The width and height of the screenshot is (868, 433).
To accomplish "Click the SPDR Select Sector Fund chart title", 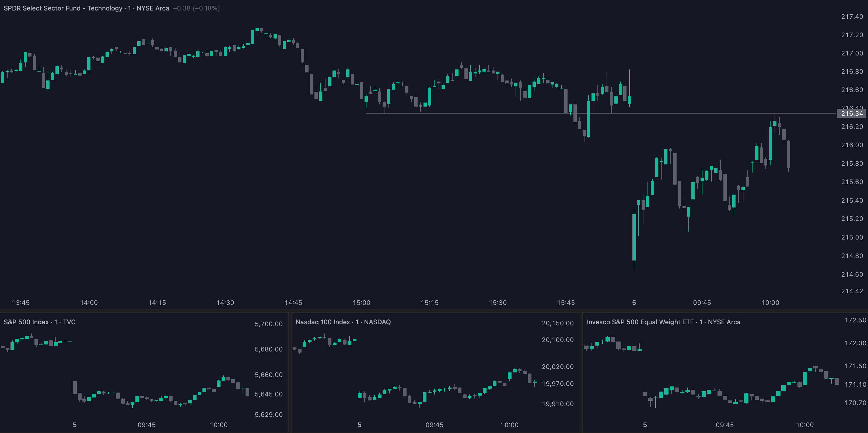I will 86,8.
